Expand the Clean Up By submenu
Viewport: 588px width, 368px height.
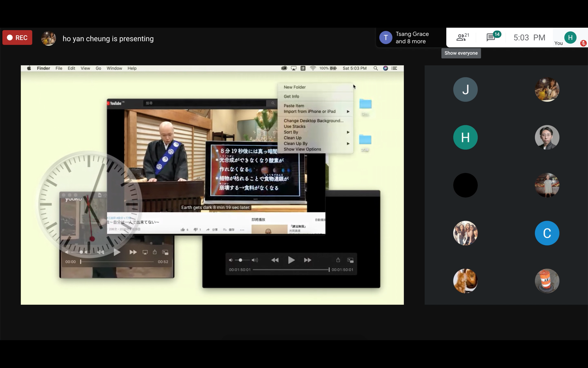click(315, 144)
